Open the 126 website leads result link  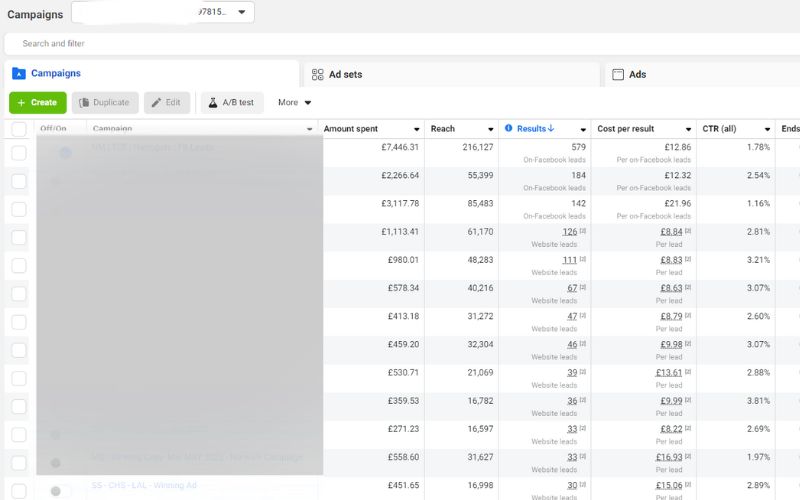coord(569,232)
